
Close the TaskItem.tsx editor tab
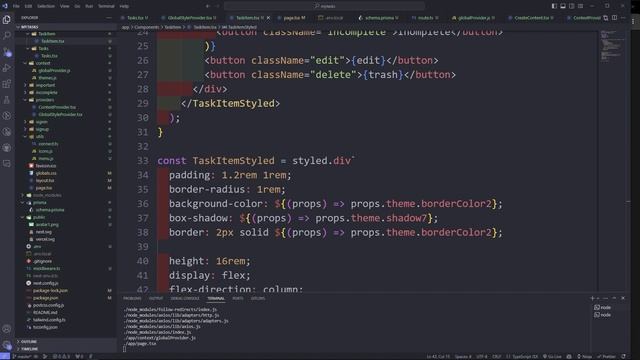268,18
